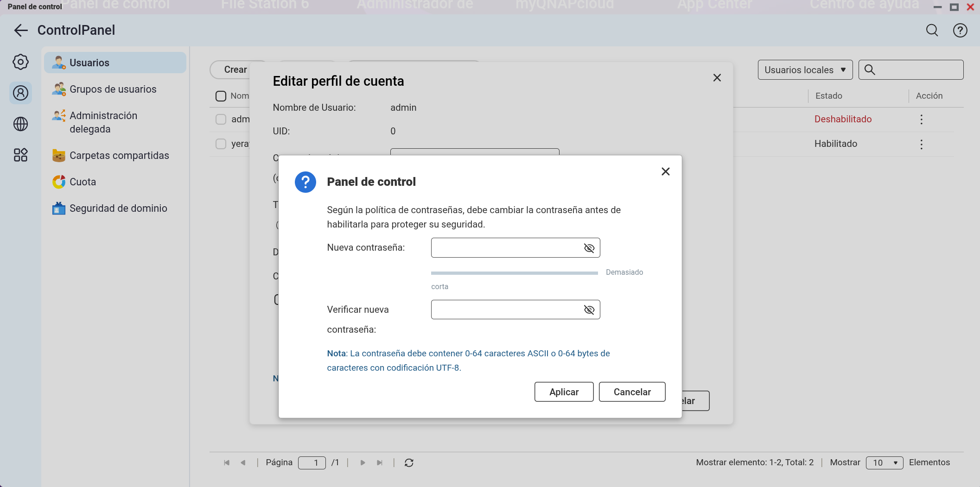
Task: Focus the Nueva contraseña input field
Action: 505,248
